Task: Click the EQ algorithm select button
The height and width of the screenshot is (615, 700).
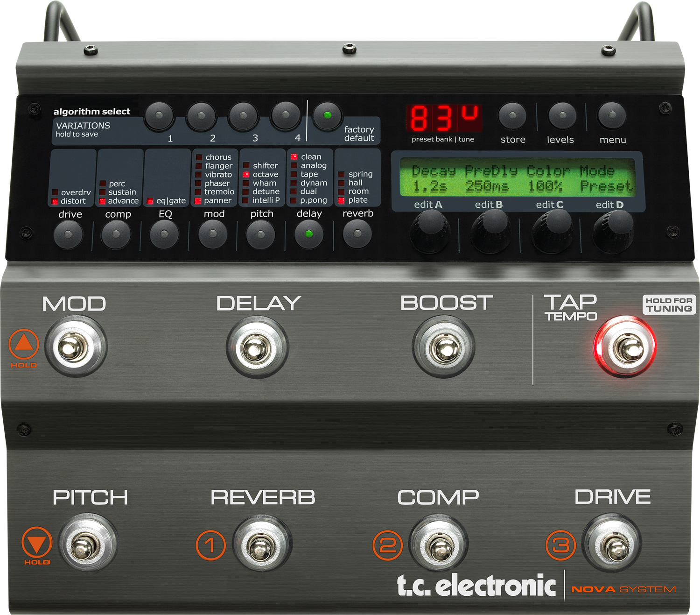Action: point(164,234)
